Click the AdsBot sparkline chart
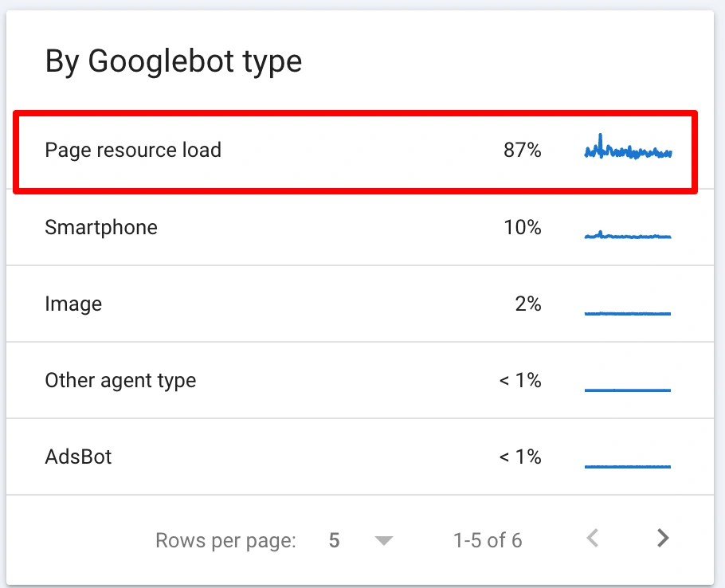The height and width of the screenshot is (588, 725). (x=628, y=465)
